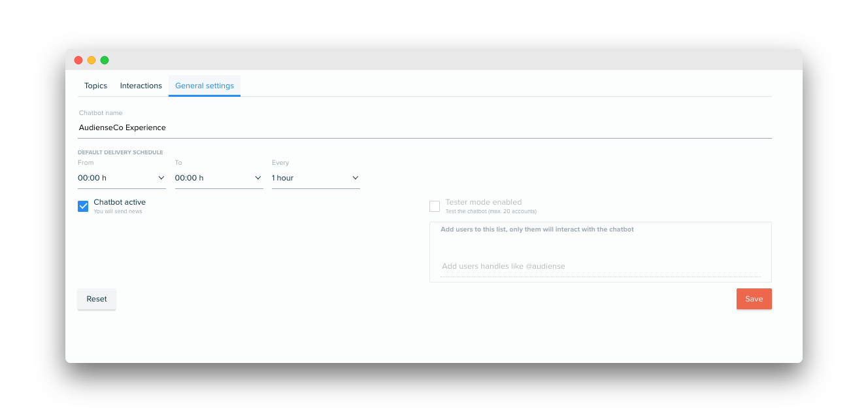Screen dimensions: 868x412
Task: Click the 'DEFAULT DELIVERY SCHEDULE' heading
Action: (x=120, y=152)
